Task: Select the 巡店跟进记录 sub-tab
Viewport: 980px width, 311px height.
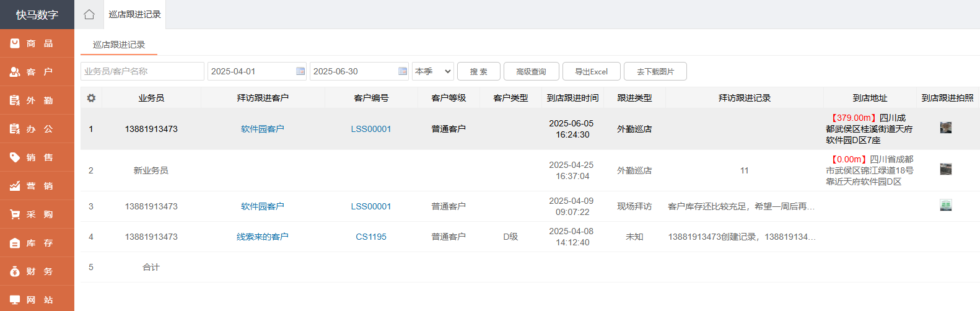Action: coord(119,45)
